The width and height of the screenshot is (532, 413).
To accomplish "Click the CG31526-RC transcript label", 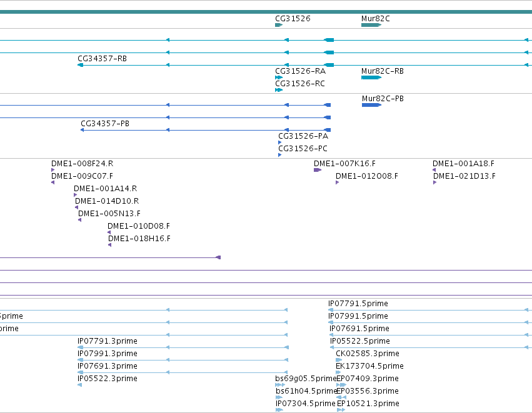I will tap(300, 84).
